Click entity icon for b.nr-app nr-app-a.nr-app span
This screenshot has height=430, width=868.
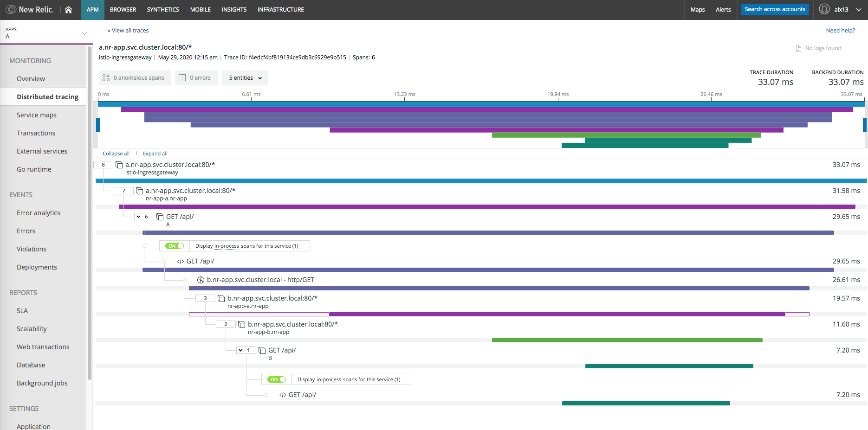[x=221, y=298]
